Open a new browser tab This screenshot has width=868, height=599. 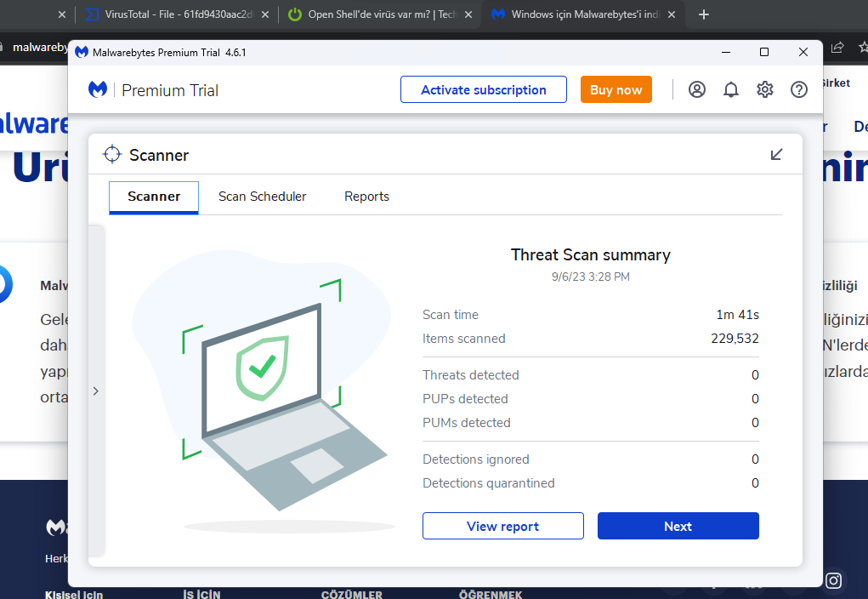point(704,14)
